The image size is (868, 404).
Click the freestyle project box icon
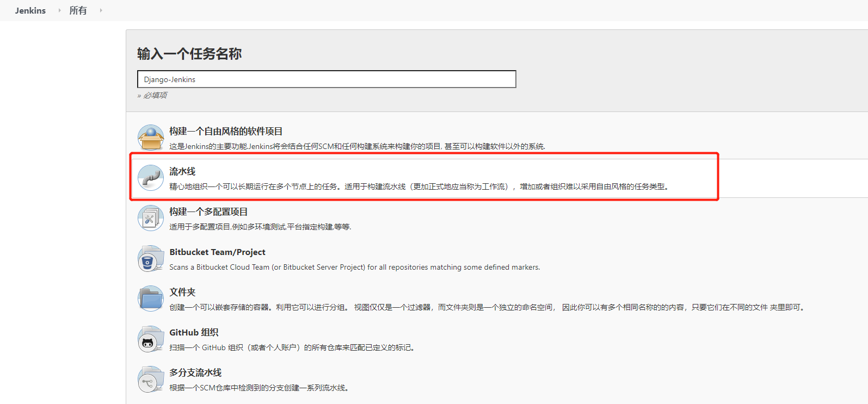coord(151,138)
